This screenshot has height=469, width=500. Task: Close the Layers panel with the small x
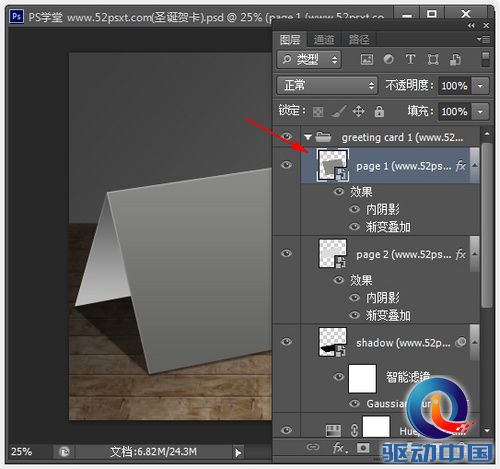coord(486,26)
